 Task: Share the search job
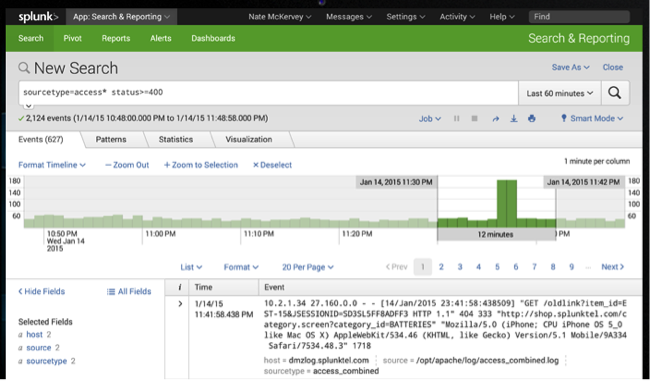pos(495,119)
